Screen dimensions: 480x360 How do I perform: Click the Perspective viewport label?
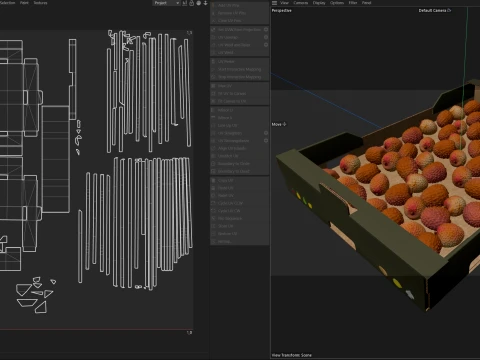click(x=282, y=11)
